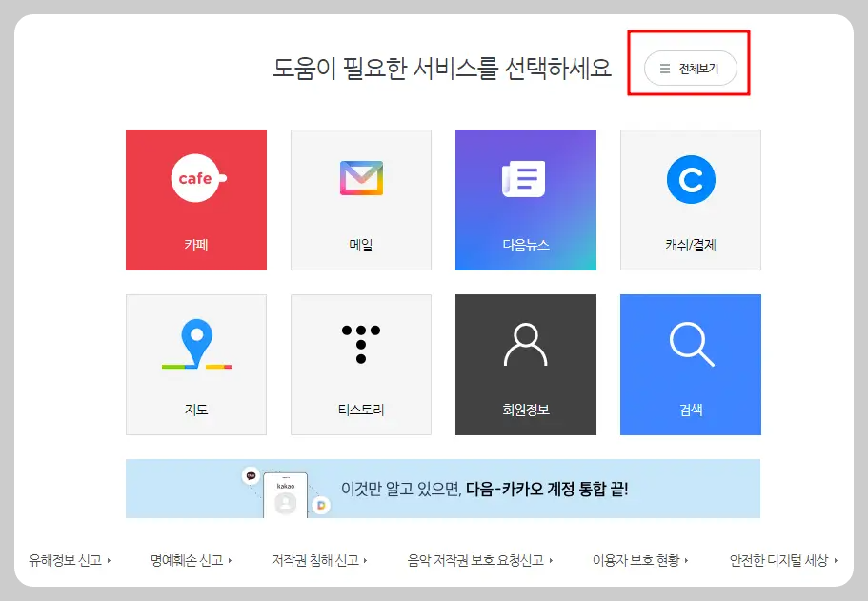Open the 회원정보 member info tile
Viewport: 868px width, 601px height.
click(x=526, y=365)
